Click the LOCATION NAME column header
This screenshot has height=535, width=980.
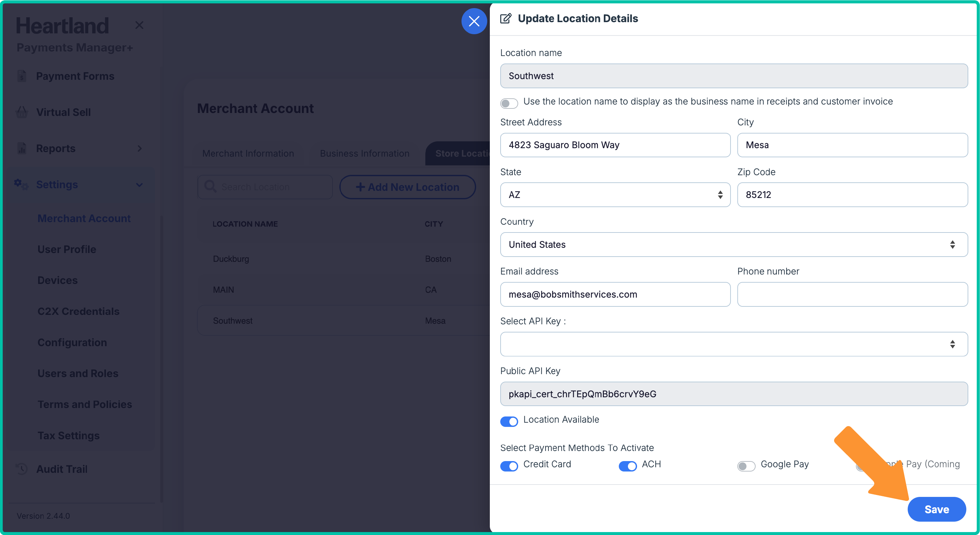pos(245,224)
